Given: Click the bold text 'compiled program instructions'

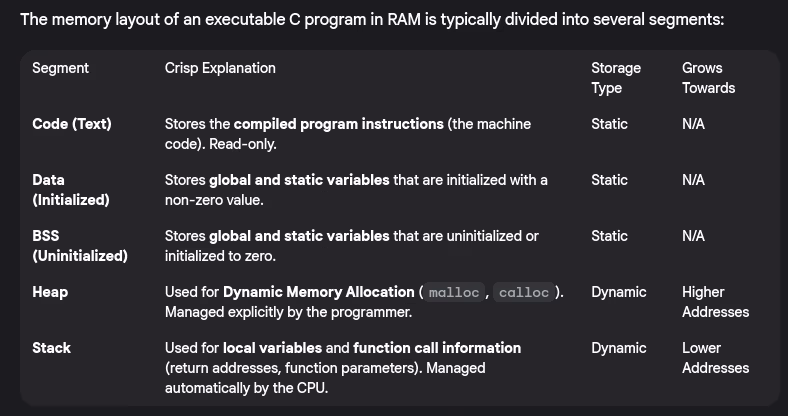Looking at the screenshot, I should point(338,124).
